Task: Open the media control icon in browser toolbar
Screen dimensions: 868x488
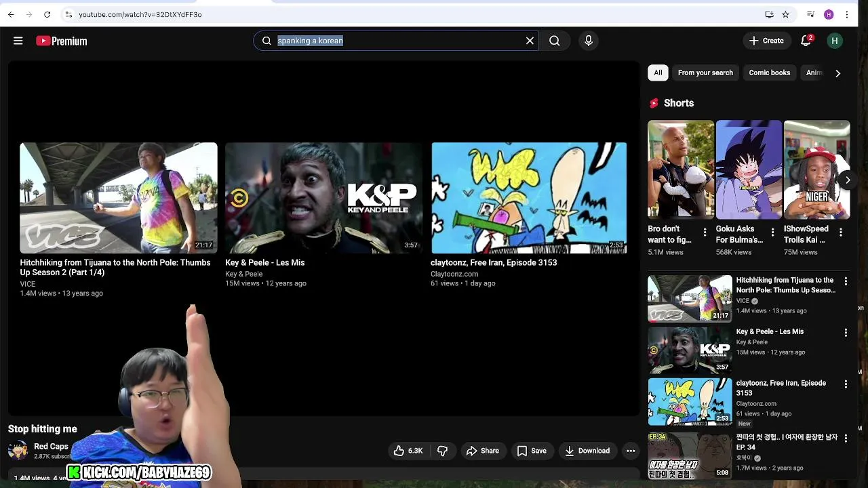Action: [810, 14]
